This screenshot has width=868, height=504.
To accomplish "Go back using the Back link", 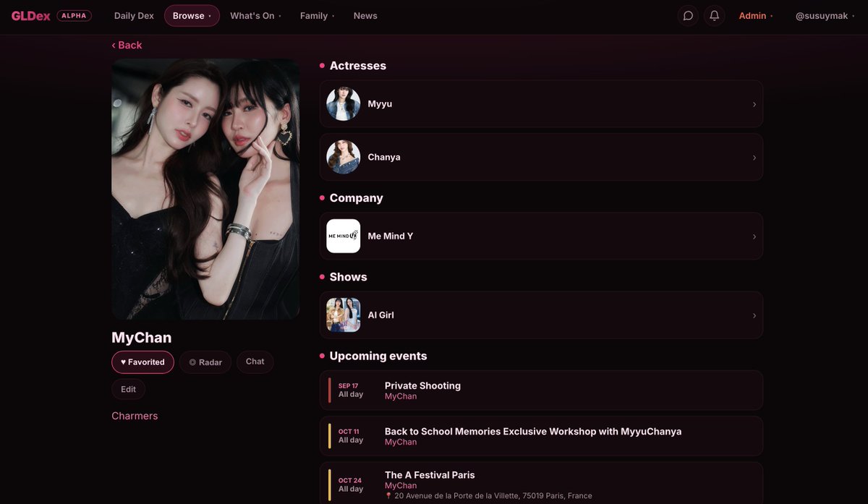I will (127, 45).
